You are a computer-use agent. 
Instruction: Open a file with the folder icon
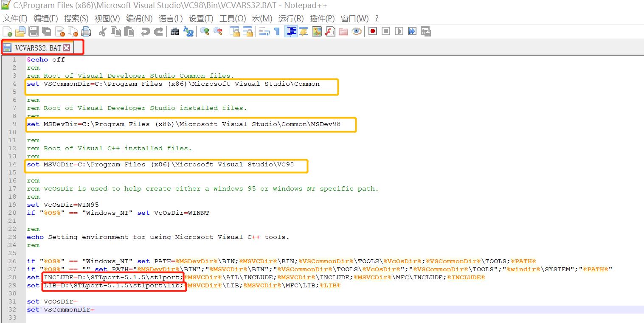click(x=20, y=31)
